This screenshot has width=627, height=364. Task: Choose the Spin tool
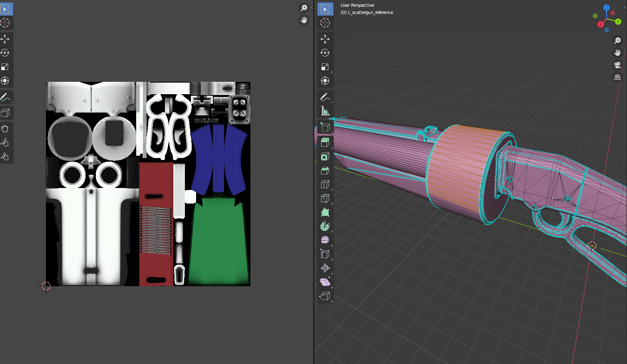[325, 226]
